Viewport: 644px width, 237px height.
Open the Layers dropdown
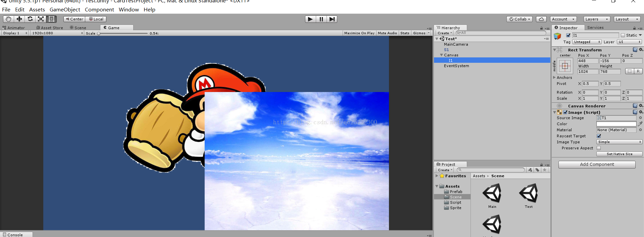pyautogui.click(x=597, y=19)
